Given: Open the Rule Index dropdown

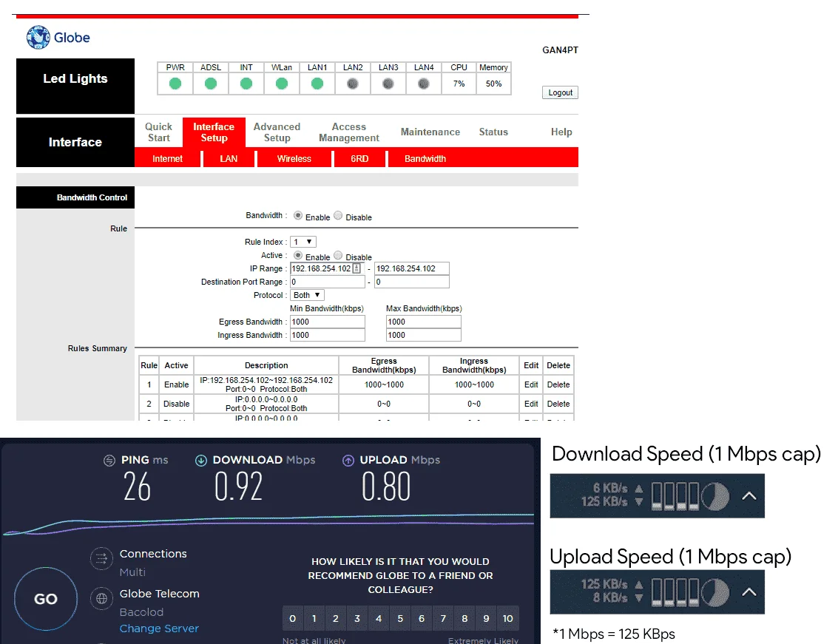Looking at the screenshot, I should point(303,242).
